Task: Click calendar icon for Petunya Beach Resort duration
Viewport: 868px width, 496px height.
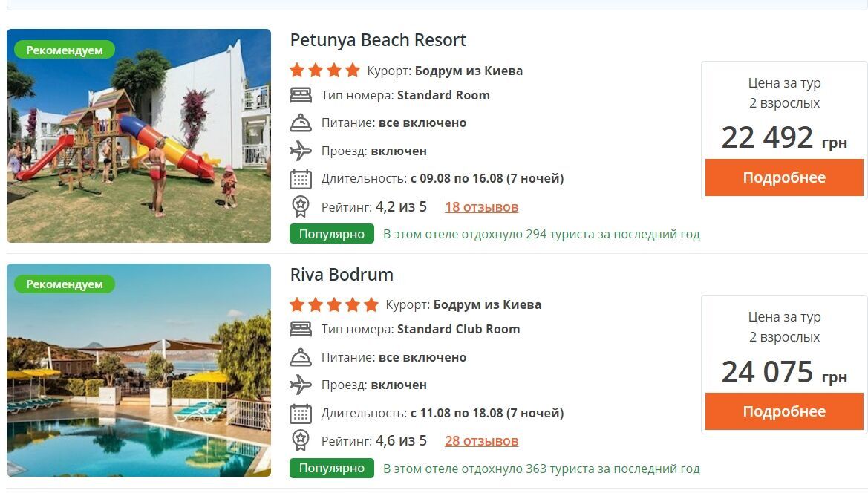Action: (301, 179)
